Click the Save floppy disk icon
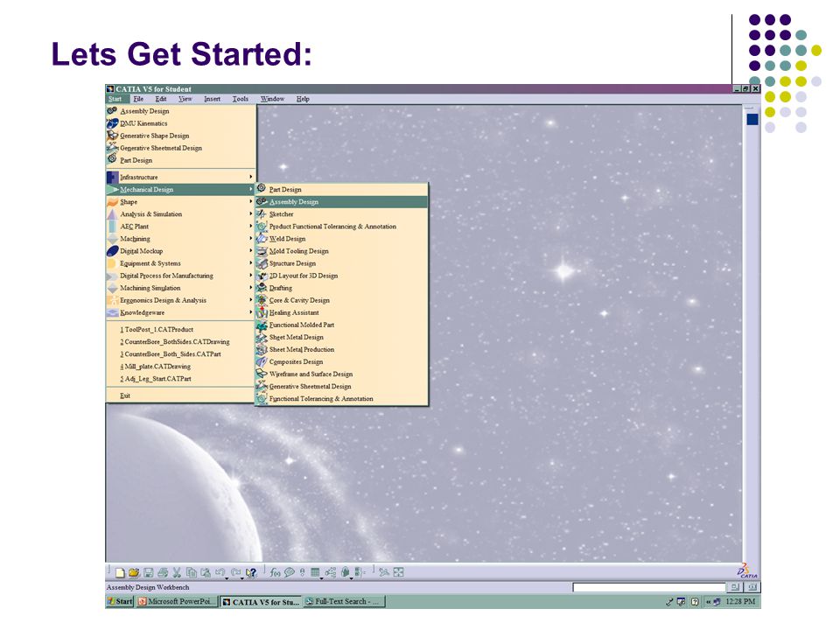Image resolution: width=840 pixels, height=630 pixels. click(x=149, y=572)
